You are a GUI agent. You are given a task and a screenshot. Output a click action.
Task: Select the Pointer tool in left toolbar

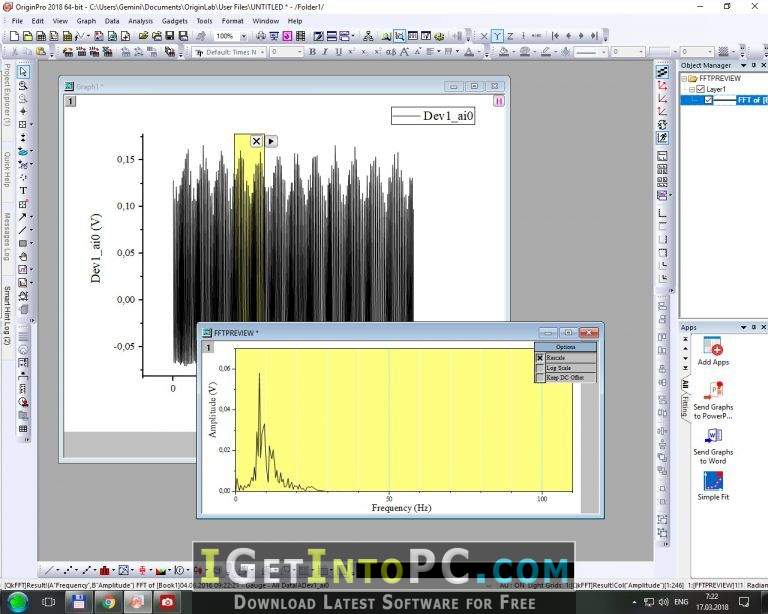click(23, 72)
